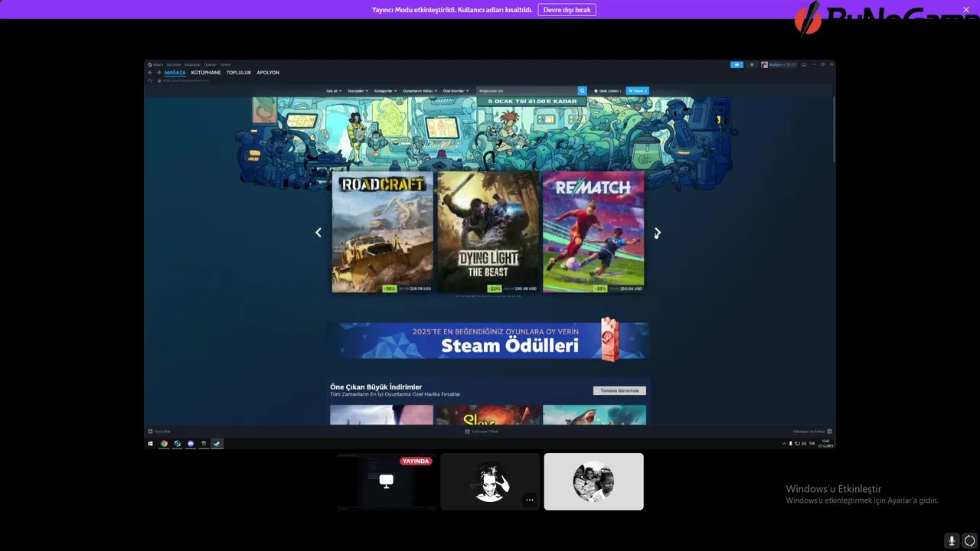
Task: Open options on the middle participant tile
Action: [529, 500]
